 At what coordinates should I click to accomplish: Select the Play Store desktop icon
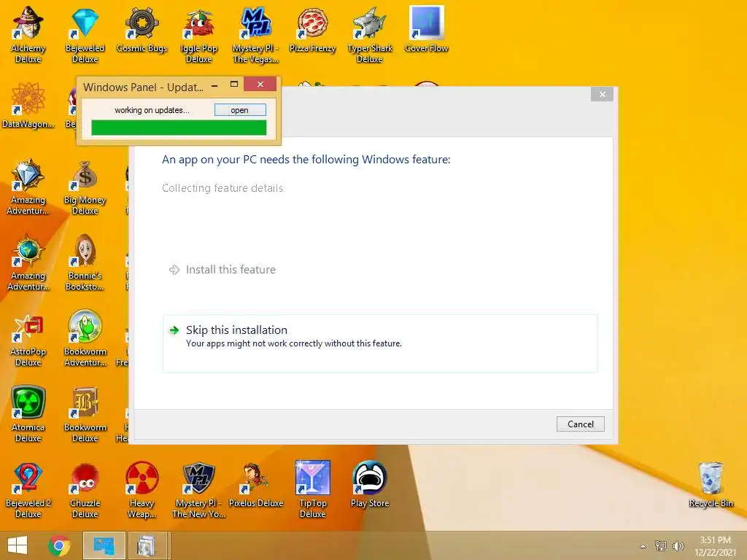point(370,485)
